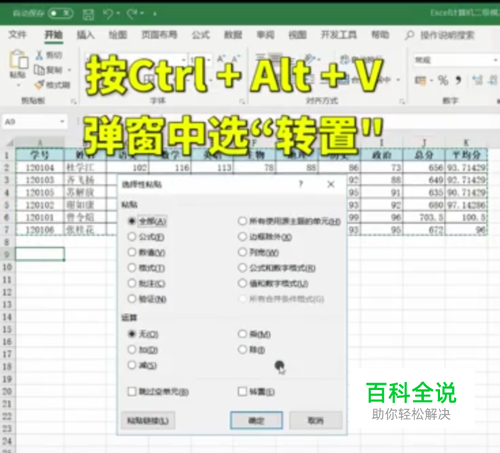Select the 格式(T) paste radio button

[x=132, y=268]
